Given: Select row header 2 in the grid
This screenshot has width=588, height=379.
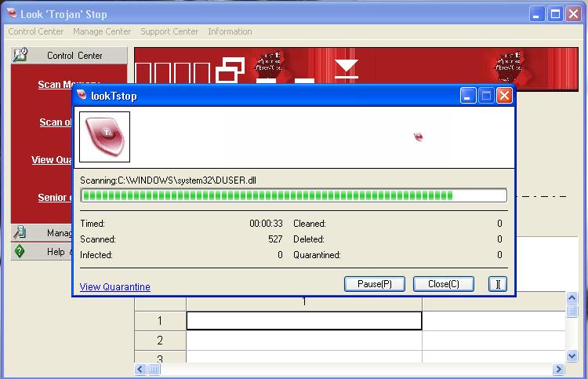Looking at the screenshot, I should pyautogui.click(x=160, y=341).
